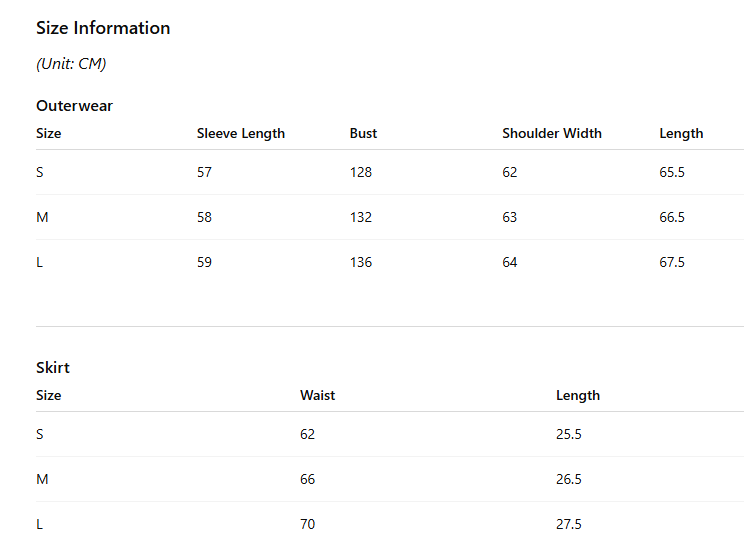Click the Skirt table title
The width and height of the screenshot is (744, 559).
[53, 368]
